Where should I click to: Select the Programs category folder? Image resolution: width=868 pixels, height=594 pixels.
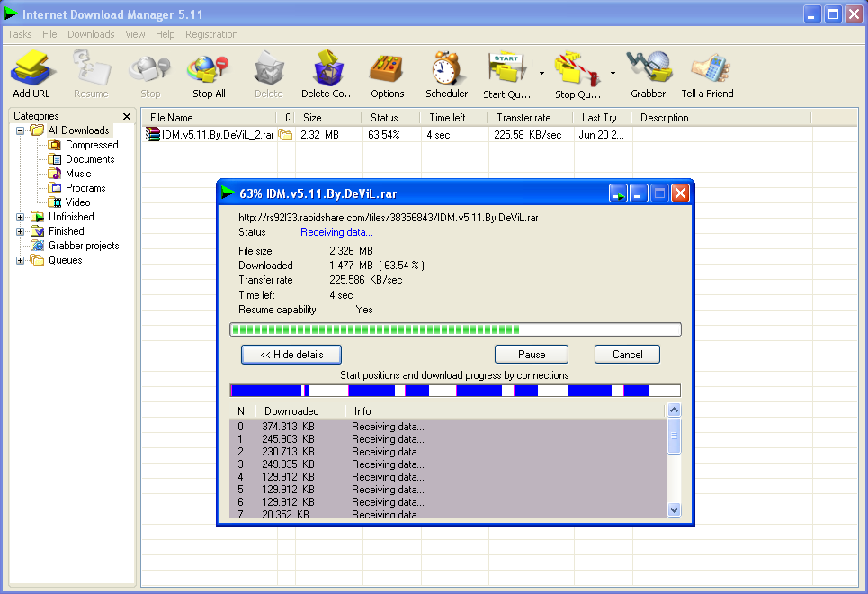(77, 188)
